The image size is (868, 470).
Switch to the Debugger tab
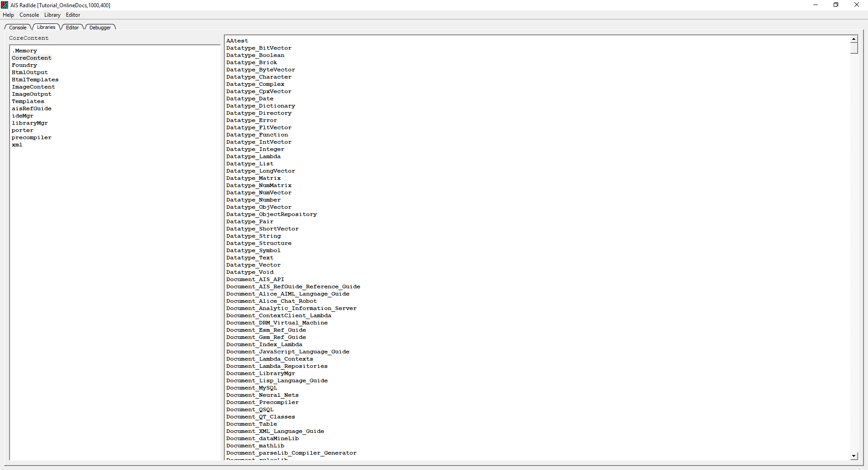(100, 28)
